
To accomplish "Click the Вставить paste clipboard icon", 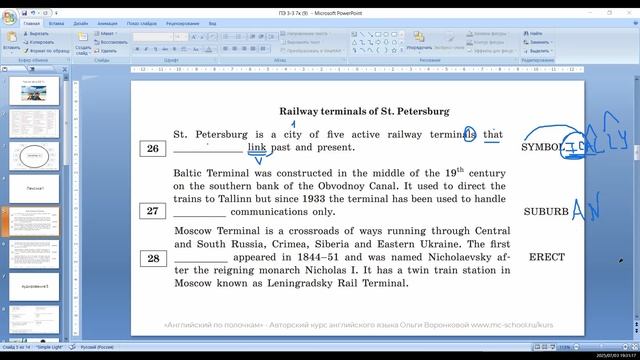I will point(11,38).
